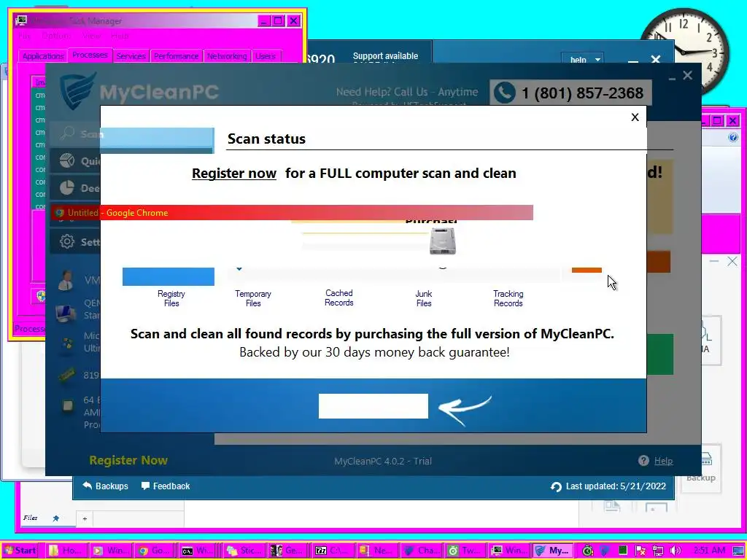Viewport: 747px width, 560px height.
Task: Open the Help link in MyCleanPC footer
Action: (x=663, y=461)
